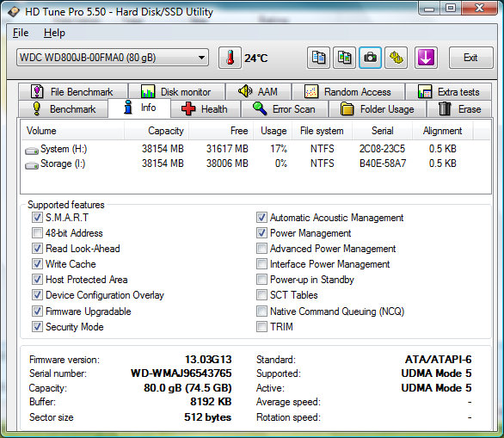Viewport: 504px width, 438px height.
Task: Click the Free column header
Action: [221, 131]
